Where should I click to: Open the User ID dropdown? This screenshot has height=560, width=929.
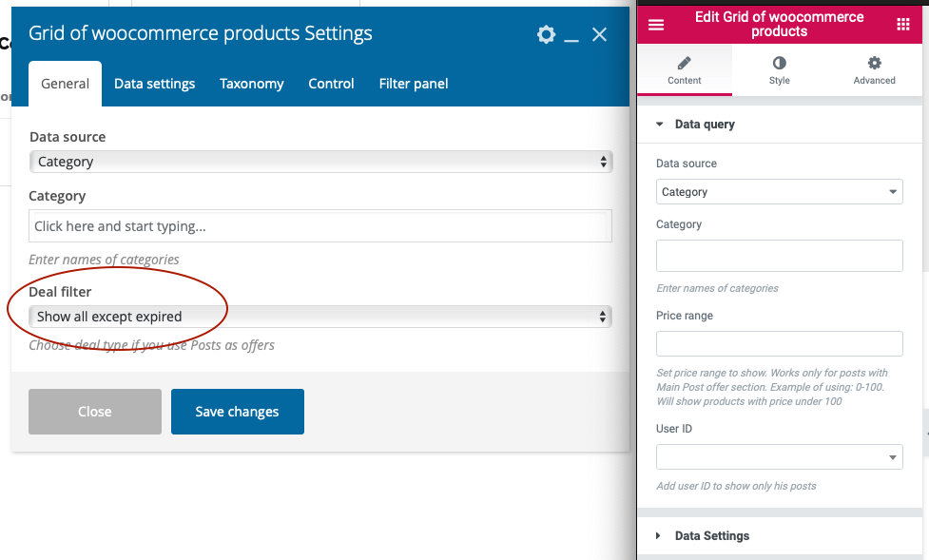(x=779, y=457)
